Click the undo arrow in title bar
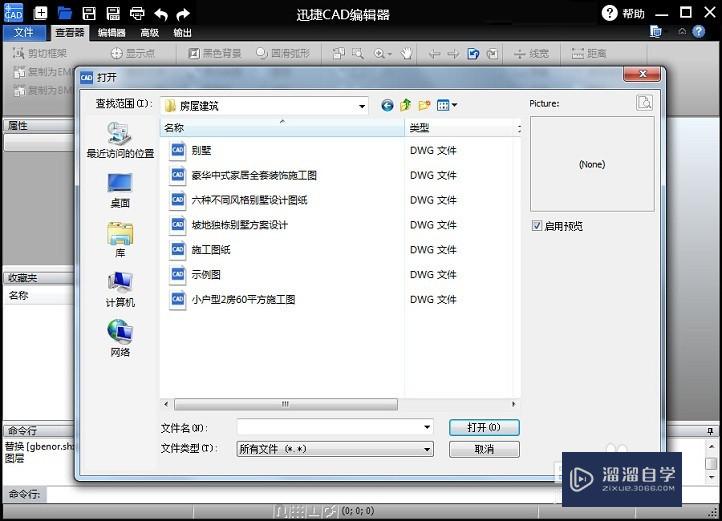Screen dimensions: 722x521 [x=161, y=14]
